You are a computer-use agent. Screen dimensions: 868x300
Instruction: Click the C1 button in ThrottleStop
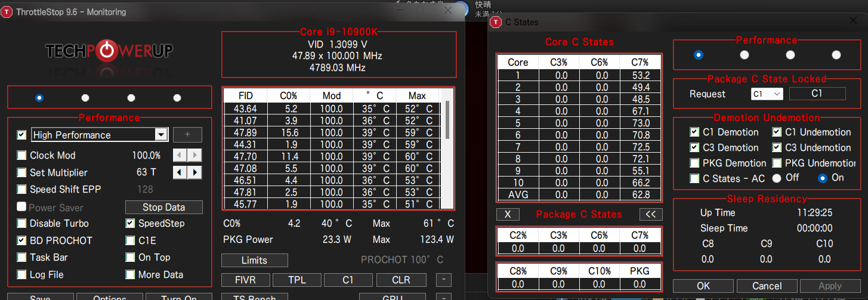click(348, 280)
